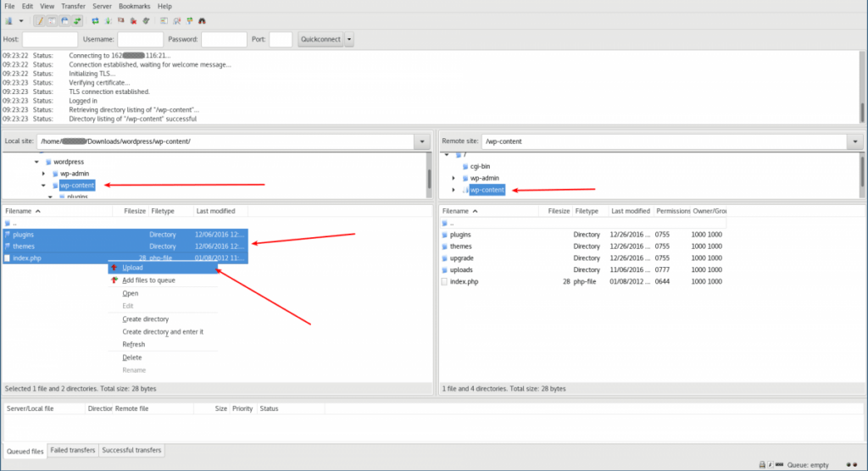Click the Add files to queue icon
Screen dimensions: 868x471
tap(114, 280)
